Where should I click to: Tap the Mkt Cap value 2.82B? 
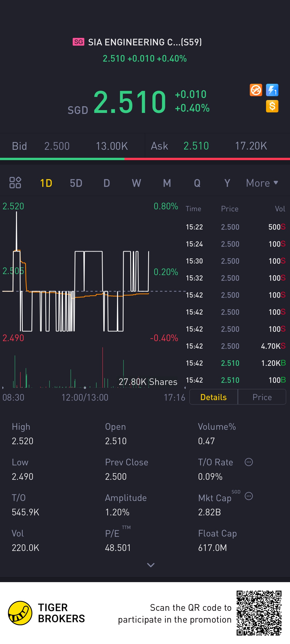[210, 512]
